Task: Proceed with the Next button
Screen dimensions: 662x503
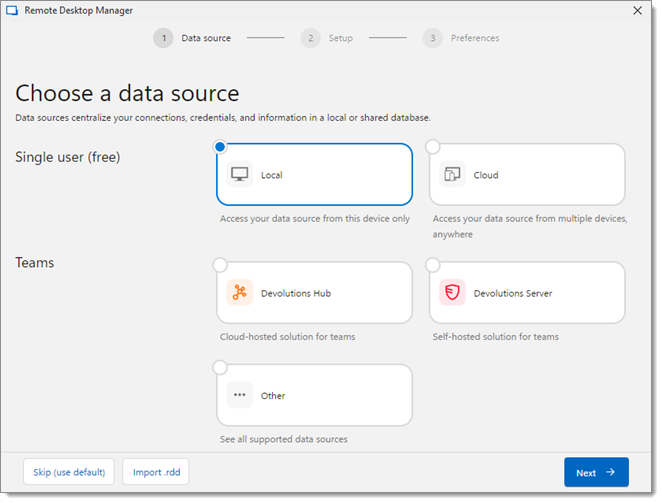Action: point(596,472)
